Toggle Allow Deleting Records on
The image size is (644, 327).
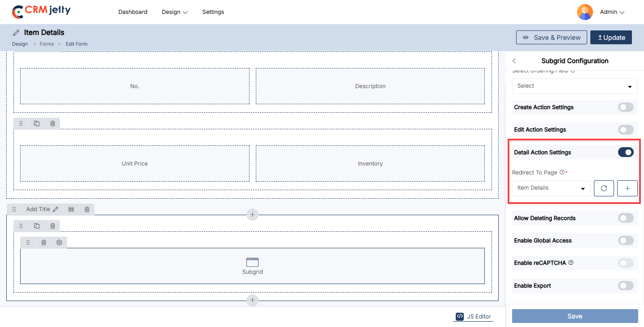626,218
